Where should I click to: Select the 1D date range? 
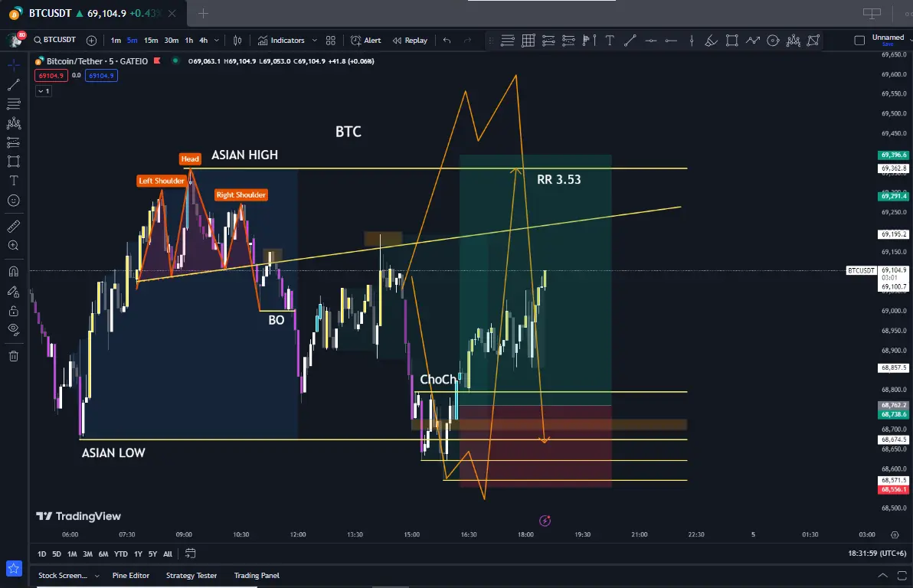click(x=42, y=554)
